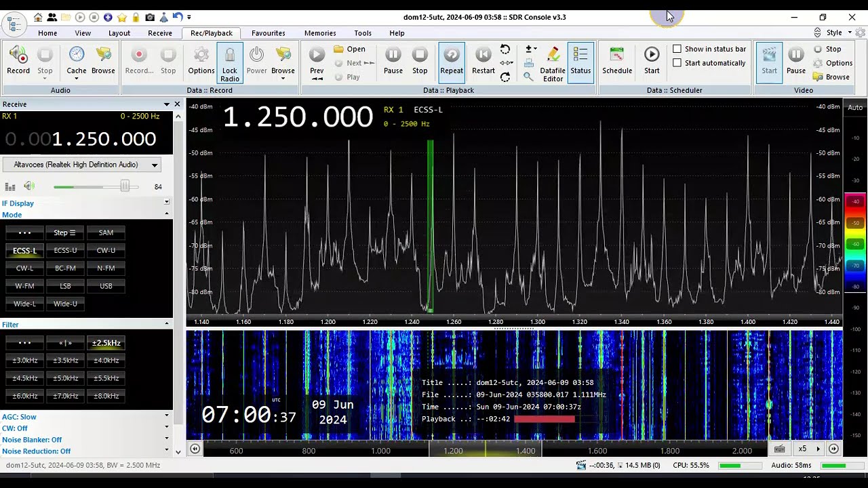868x488 pixels.
Task: Click the 1.600 frequency scale marker
Action: 597,451
